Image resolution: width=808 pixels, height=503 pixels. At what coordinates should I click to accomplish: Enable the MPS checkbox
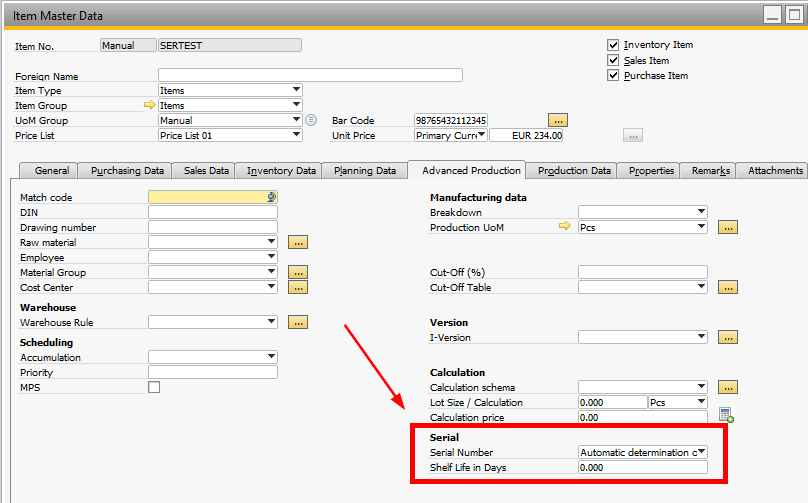(154, 387)
